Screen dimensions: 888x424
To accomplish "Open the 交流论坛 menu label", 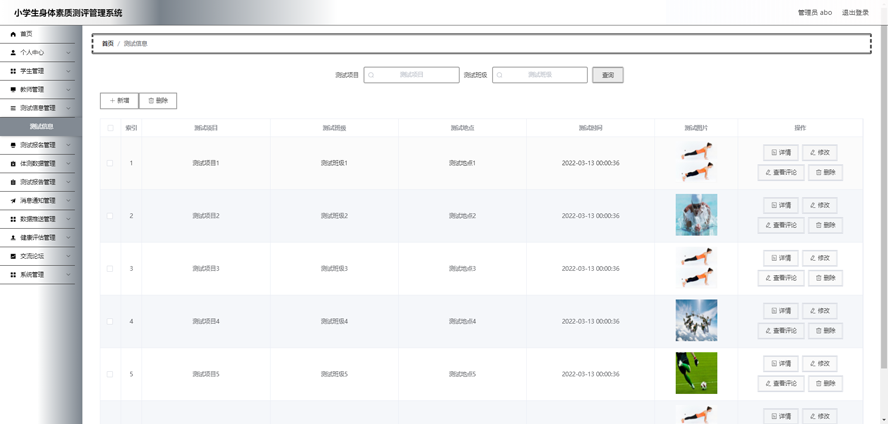I will tap(32, 256).
